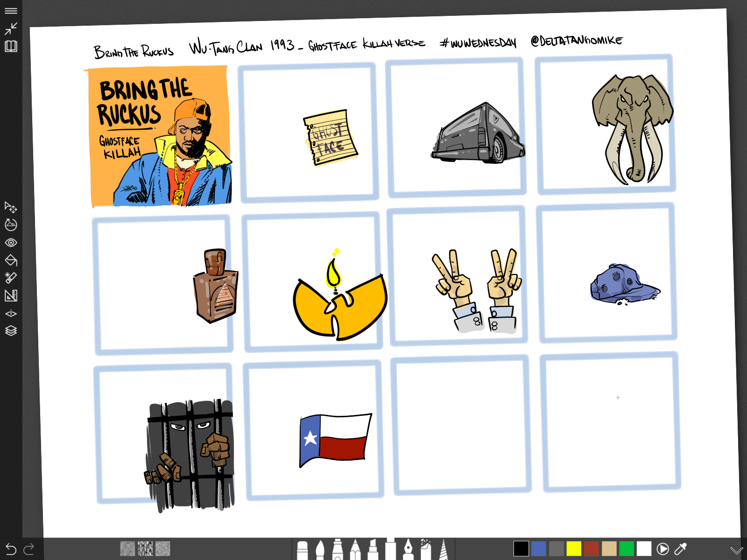Tap the collapse arrows fullscreen icon
The image size is (747, 560).
coord(11,28)
